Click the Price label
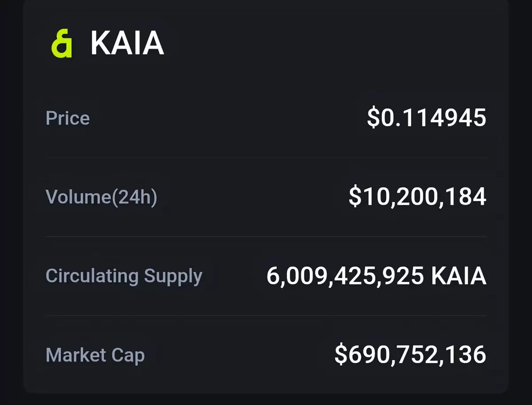Viewport: 532px width, 405px height. click(x=68, y=118)
